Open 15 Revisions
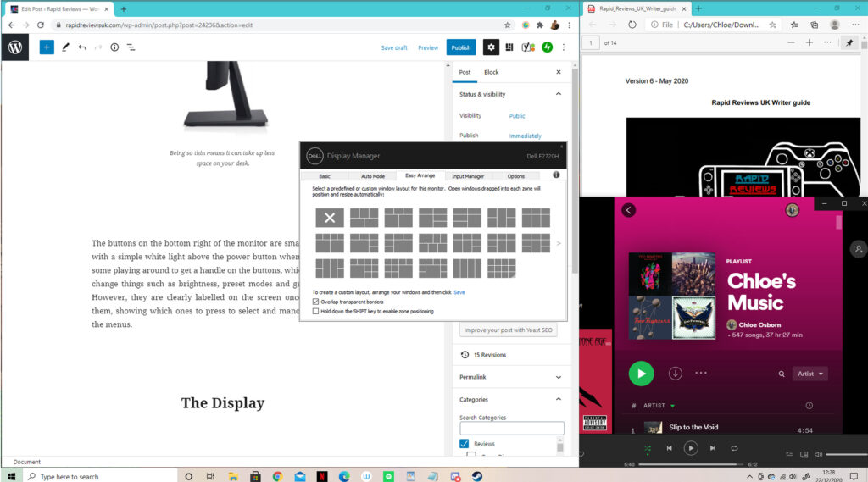This screenshot has width=868, height=482. point(489,355)
